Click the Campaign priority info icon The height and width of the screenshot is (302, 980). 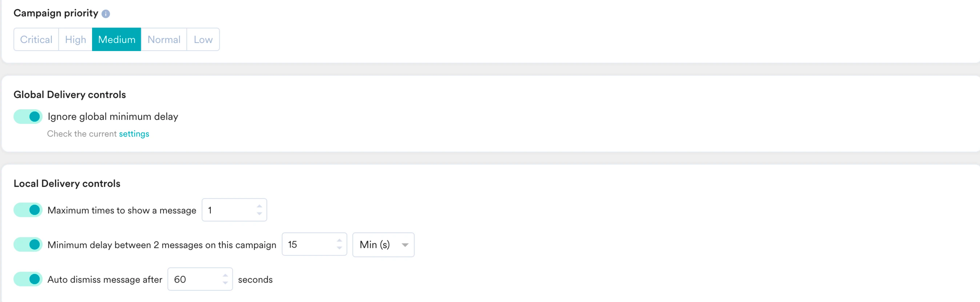pyautogui.click(x=106, y=14)
